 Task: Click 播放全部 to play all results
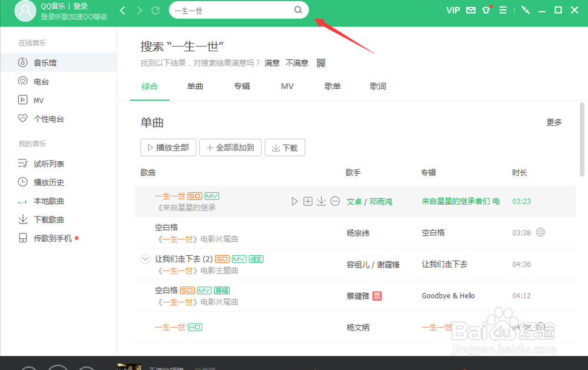168,147
